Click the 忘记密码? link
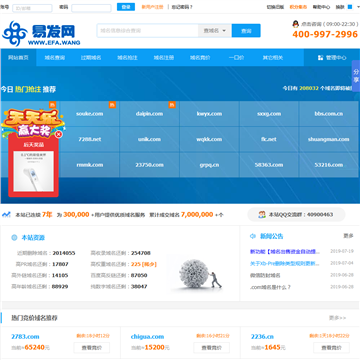This screenshot has height=360, width=360. pyautogui.click(x=182, y=7)
